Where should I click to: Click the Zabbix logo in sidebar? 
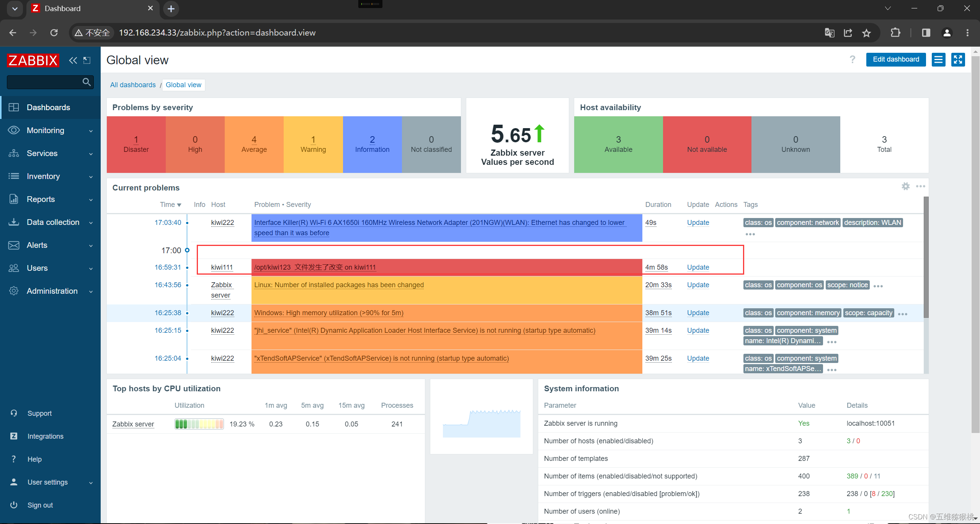point(33,60)
